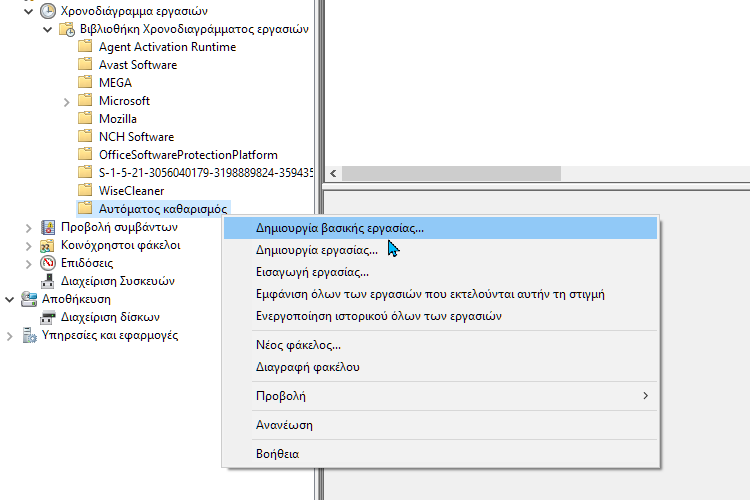Select Βιβλιοθήκη Χρονοδιαγράμματος εργασιών label
The image size is (750, 500).
point(194,29)
